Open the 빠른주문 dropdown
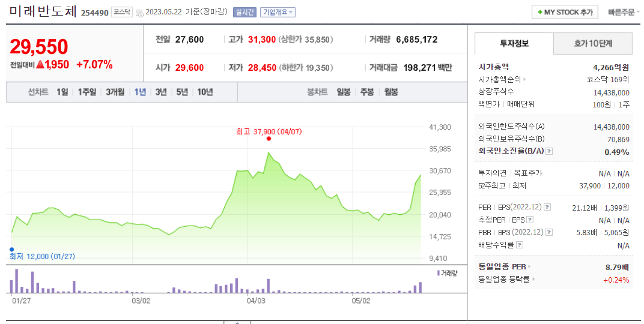The height and width of the screenshot is (324, 644). coord(624,13)
